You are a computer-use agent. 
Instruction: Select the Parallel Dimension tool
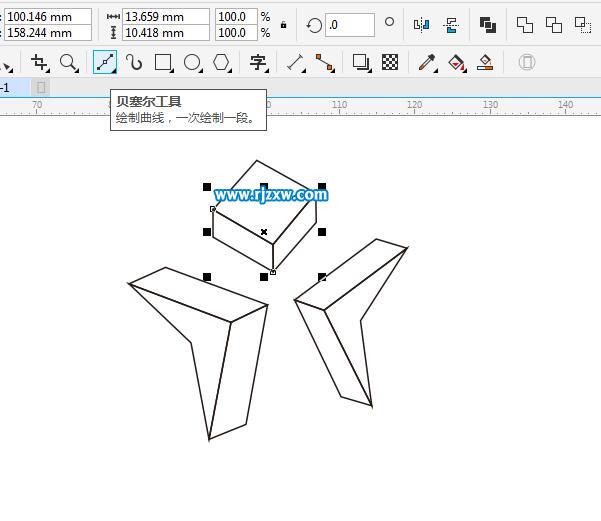(x=295, y=62)
